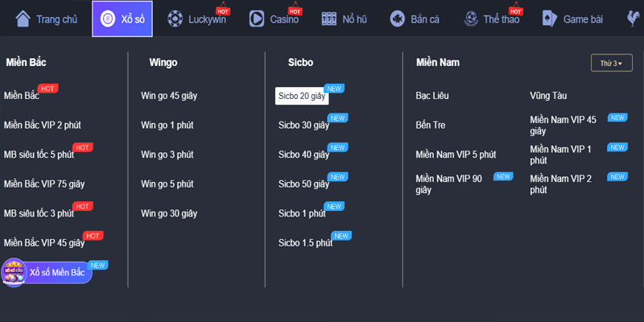Open Bạc Liêu lottery
Screen dimensions: 644x322
(x=432, y=96)
